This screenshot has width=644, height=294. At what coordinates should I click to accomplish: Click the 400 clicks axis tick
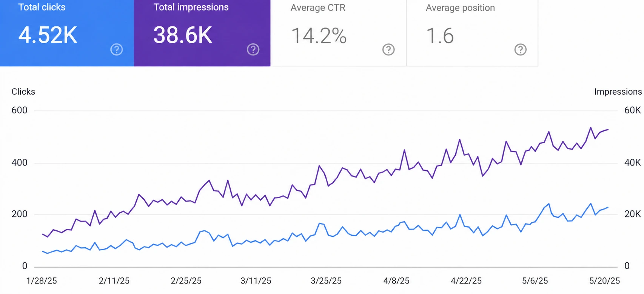(20, 162)
